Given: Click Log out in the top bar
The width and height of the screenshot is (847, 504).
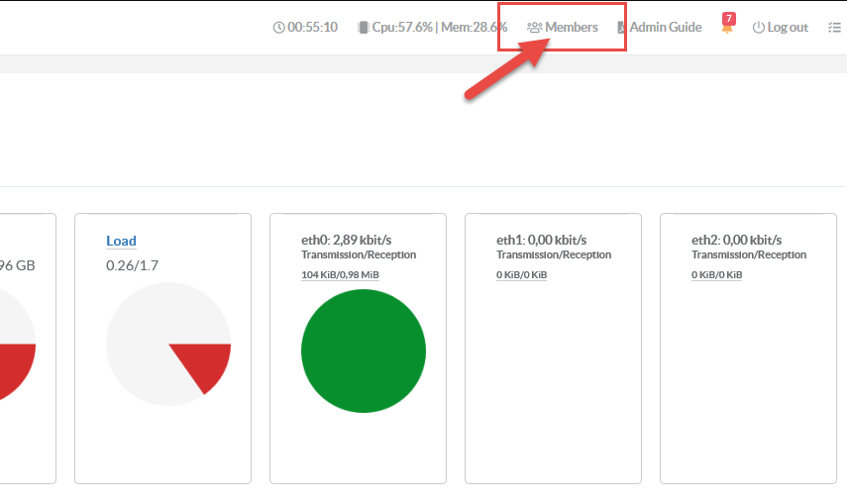Looking at the screenshot, I should click(x=788, y=27).
